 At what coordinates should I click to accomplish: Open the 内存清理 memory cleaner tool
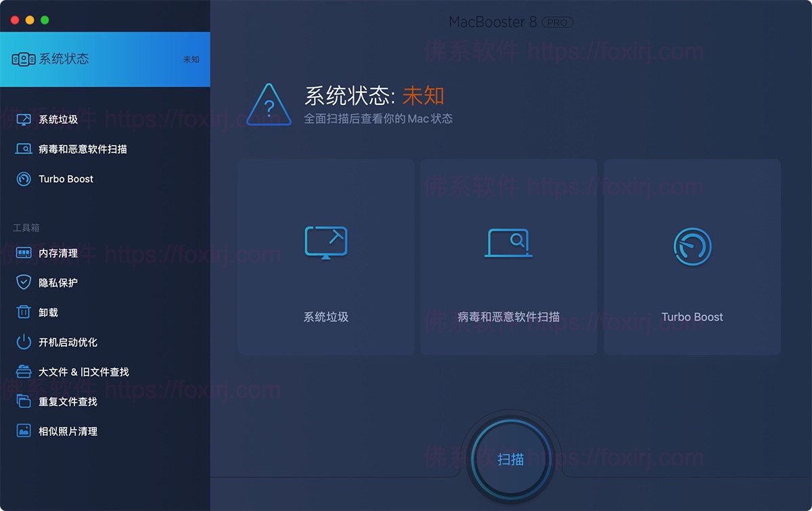click(22, 252)
